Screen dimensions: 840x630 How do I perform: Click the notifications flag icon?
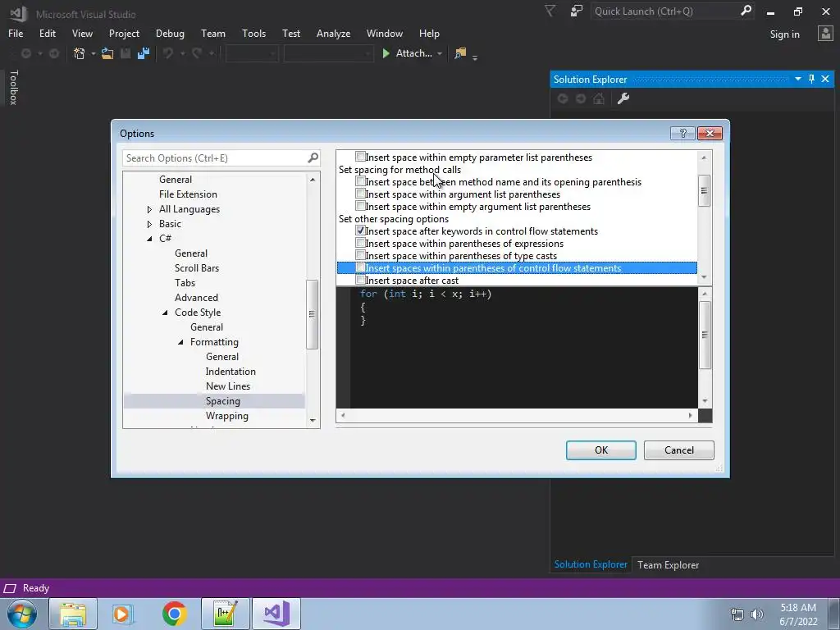(550, 11)
